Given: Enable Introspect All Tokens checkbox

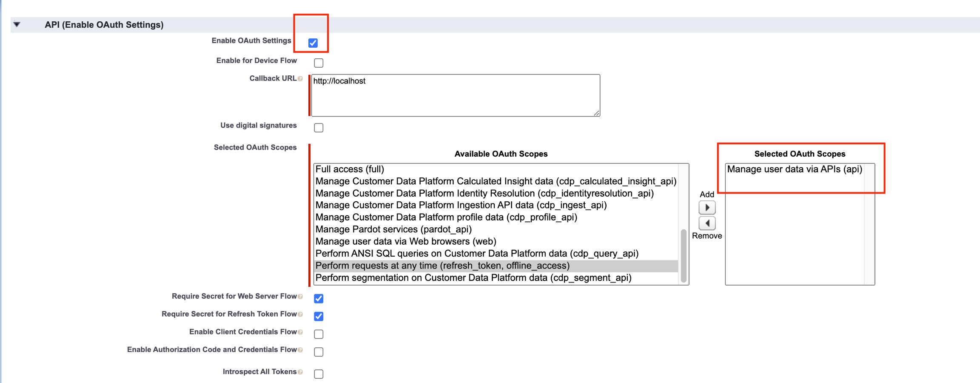Looking at the screenshot, I should pos(319,374).
